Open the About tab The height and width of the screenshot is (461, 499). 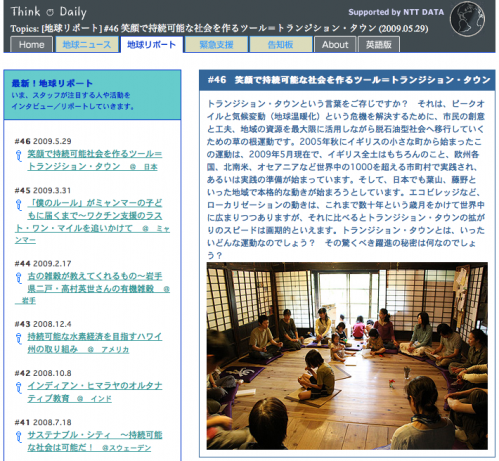[x=335, y=45]
